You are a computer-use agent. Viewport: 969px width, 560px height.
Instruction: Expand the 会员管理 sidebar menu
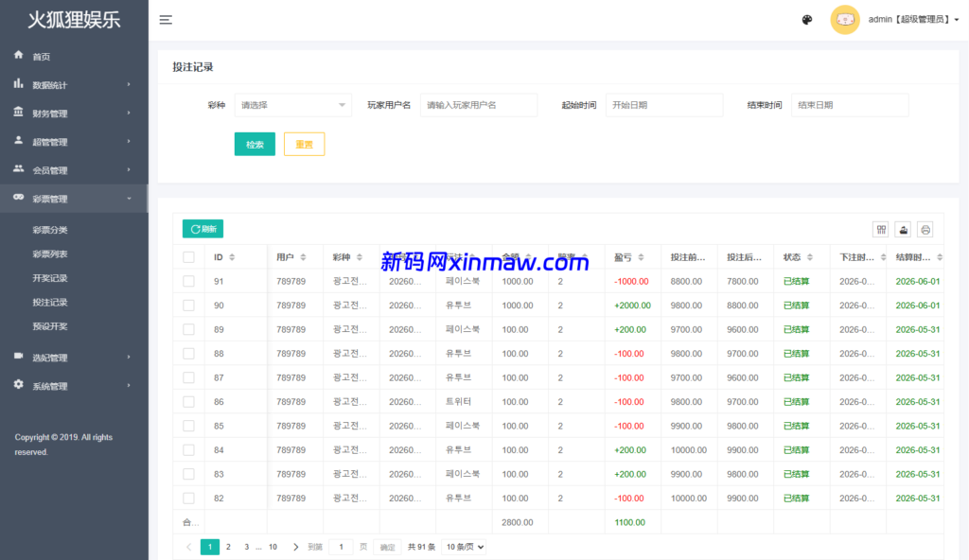(74, 170)
